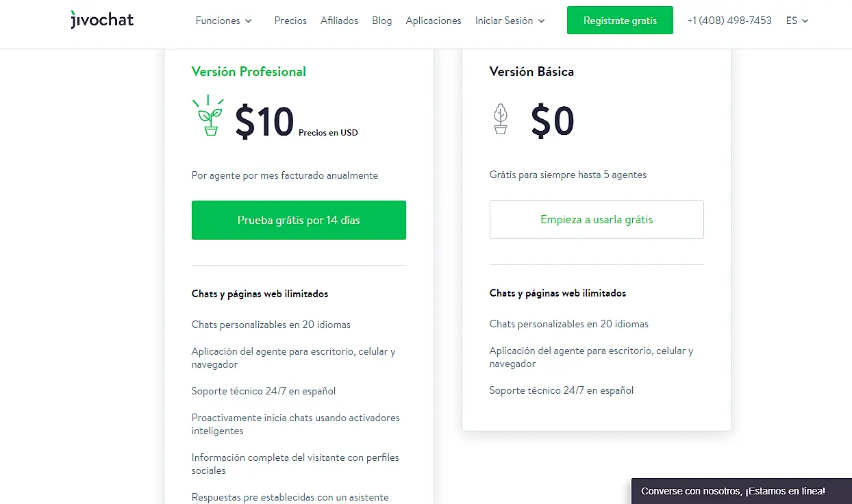This screenshot has height=504, width=852.
Task: Open the ES language selector
Action: pos(797,21)
